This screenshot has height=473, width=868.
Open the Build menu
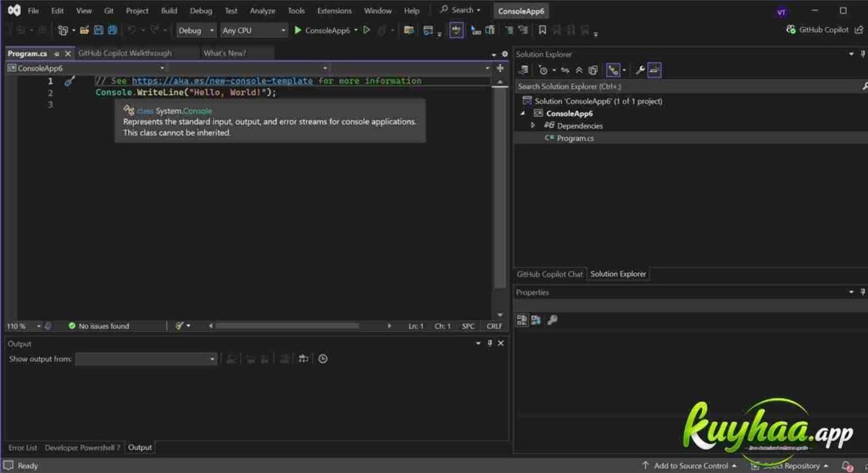coord(169,10)
